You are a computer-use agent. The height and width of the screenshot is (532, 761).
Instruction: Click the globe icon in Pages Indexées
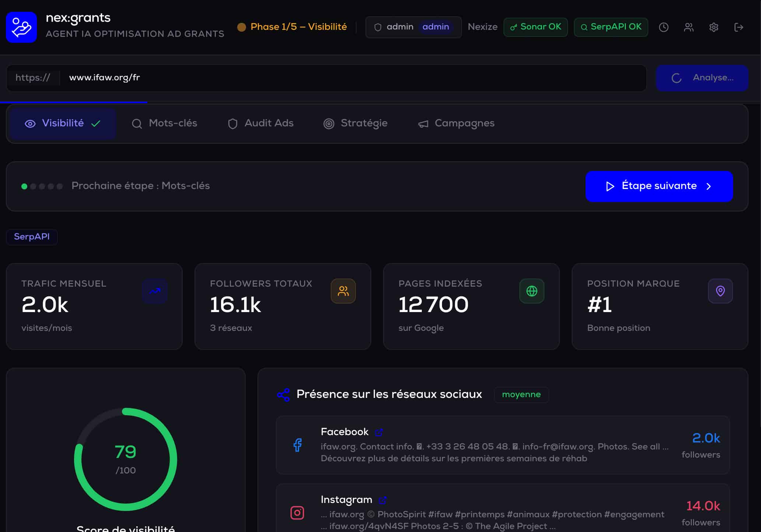532,291
